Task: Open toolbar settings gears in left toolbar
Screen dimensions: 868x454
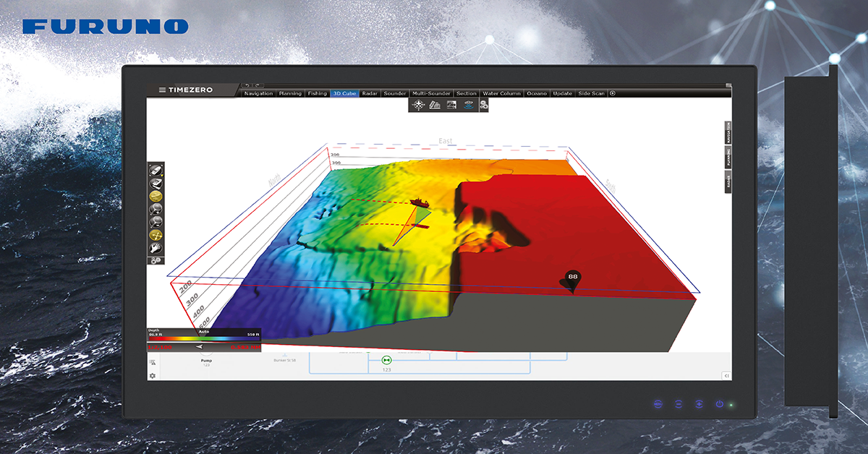Action: (156, 260)
